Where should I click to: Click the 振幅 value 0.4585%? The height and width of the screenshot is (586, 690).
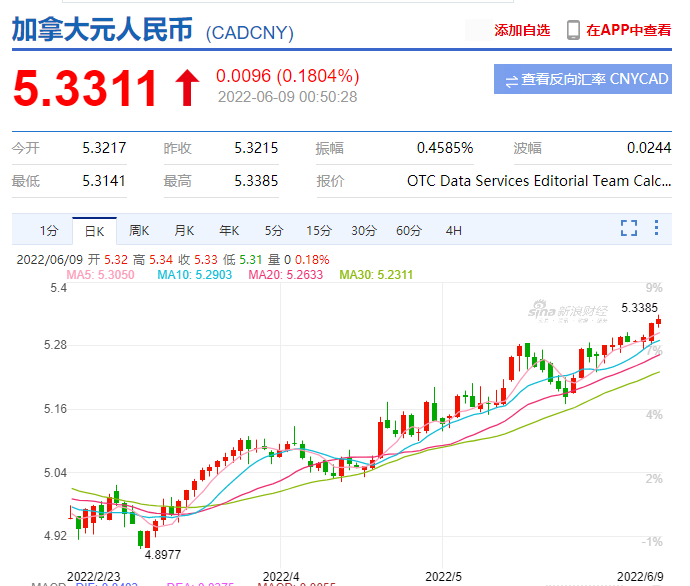(445, 148)
